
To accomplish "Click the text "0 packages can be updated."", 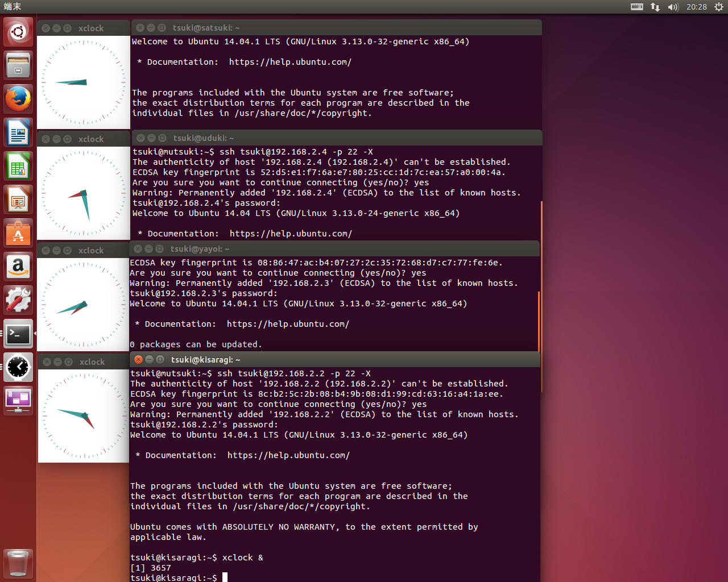I will (x=196, y=344).
